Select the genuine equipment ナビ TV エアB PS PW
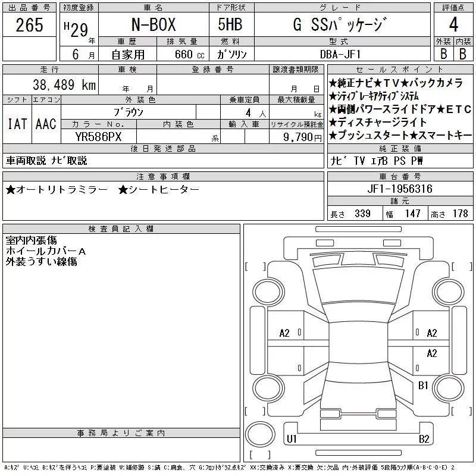The image size is (476, 476). coord(377,161)
